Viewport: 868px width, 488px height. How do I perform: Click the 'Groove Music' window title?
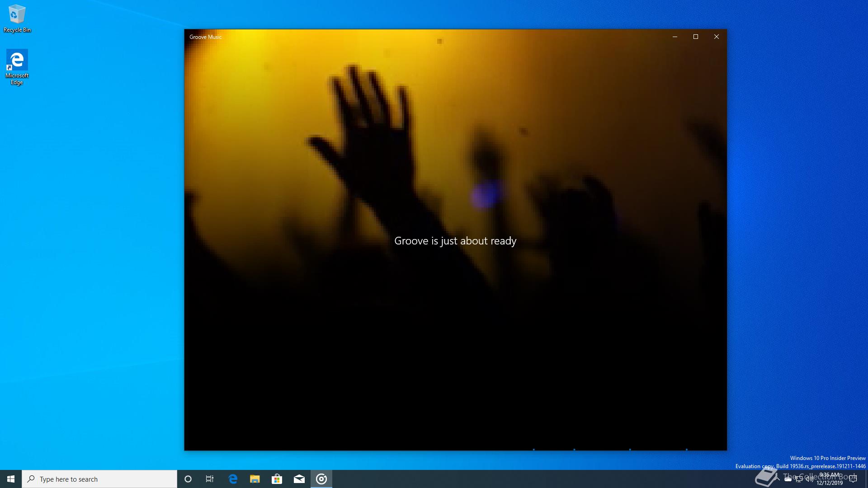[206, 37]
